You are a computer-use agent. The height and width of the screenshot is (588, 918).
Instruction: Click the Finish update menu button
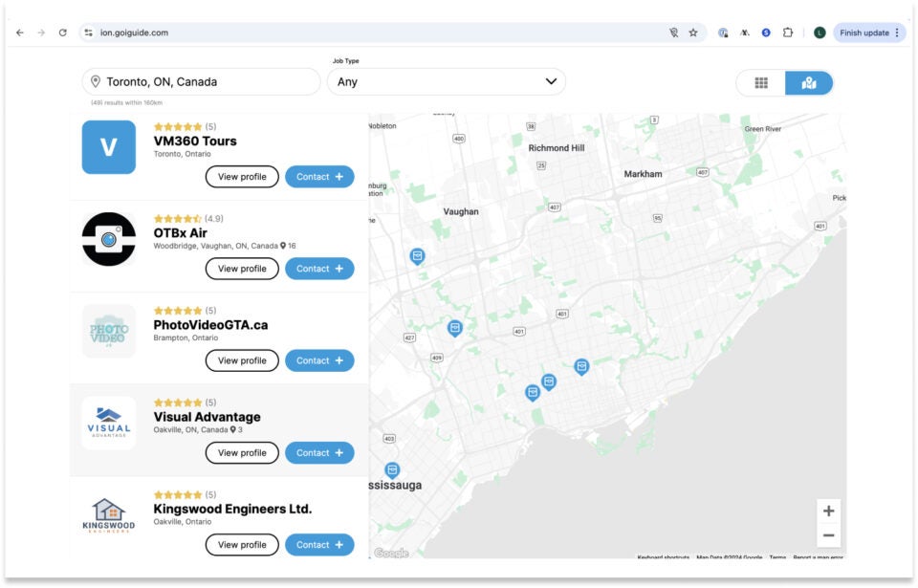(x=868, y=33)
